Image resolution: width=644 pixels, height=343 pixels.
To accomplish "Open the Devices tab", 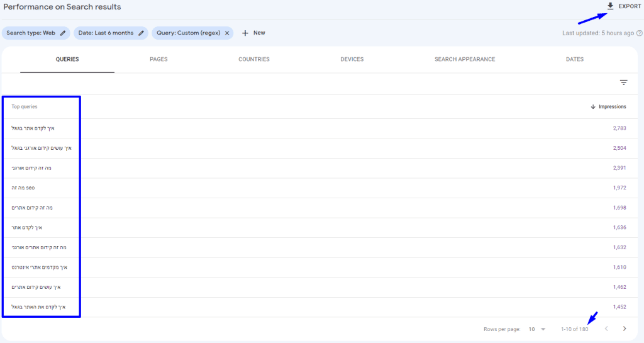I will tap(352, 60).
